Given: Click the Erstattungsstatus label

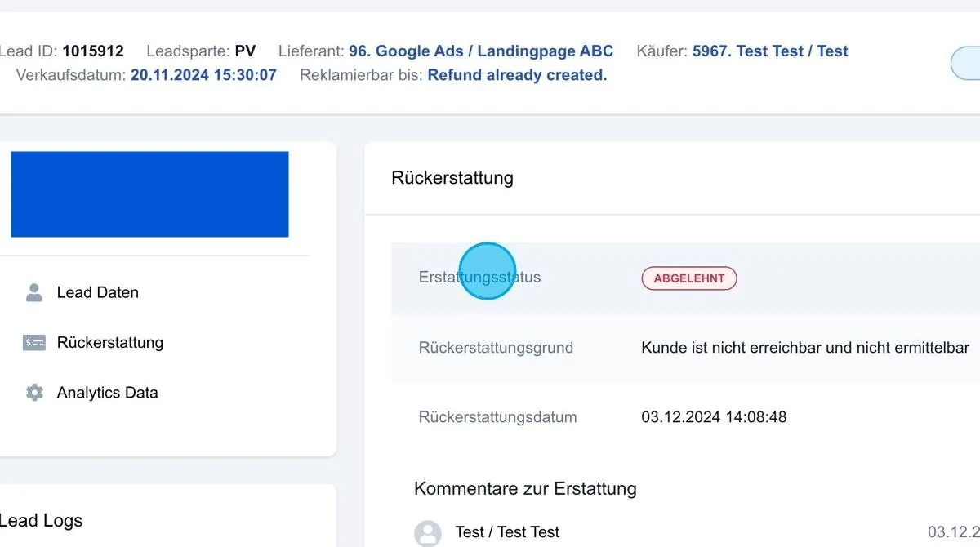Looking at the screenshot, I should 479,278.
